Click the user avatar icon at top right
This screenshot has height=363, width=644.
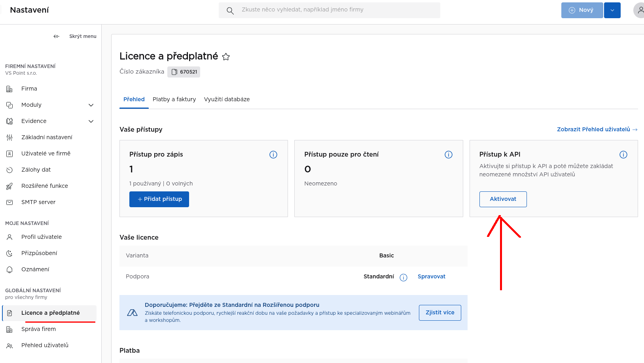639,10
